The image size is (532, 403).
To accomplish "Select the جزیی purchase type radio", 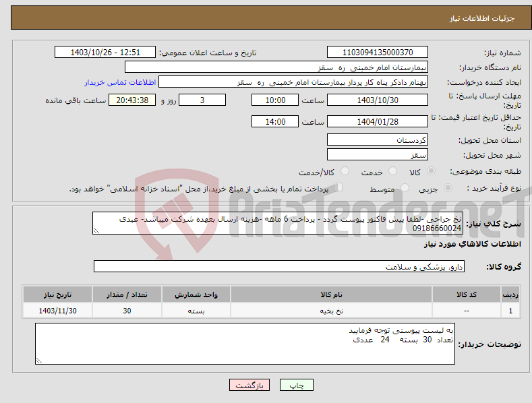I will [x=448, y=187].
